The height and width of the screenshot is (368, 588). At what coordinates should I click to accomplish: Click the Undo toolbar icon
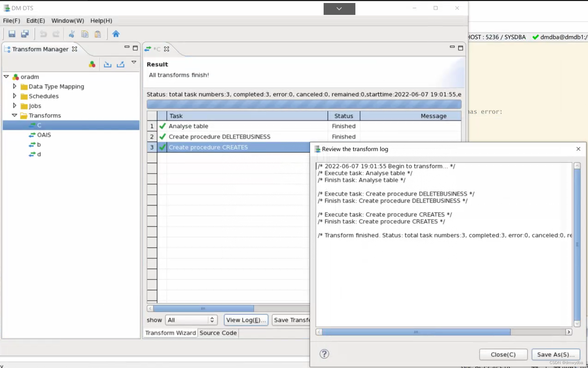[x=43, y=34]
